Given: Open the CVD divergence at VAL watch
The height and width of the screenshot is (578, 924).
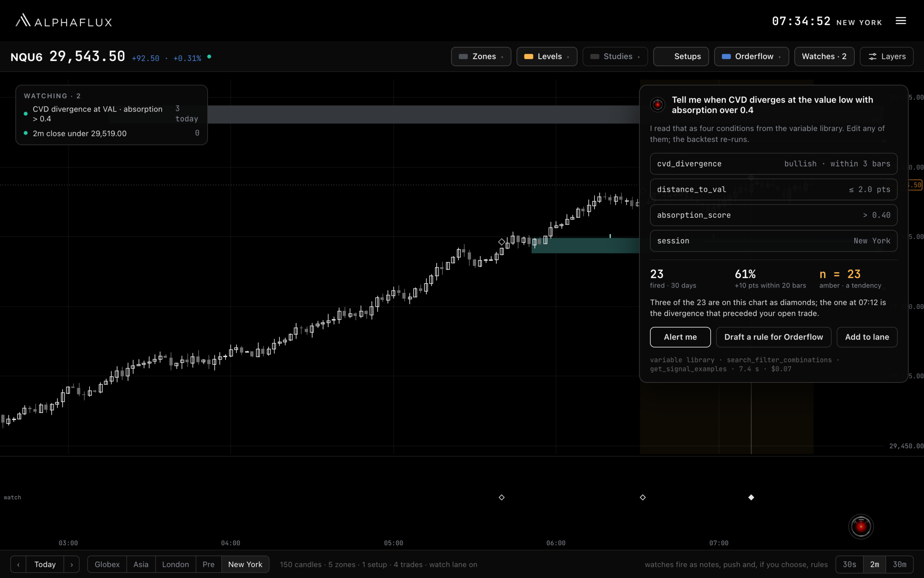Looking at the screenshot, I should coord(111,113).
